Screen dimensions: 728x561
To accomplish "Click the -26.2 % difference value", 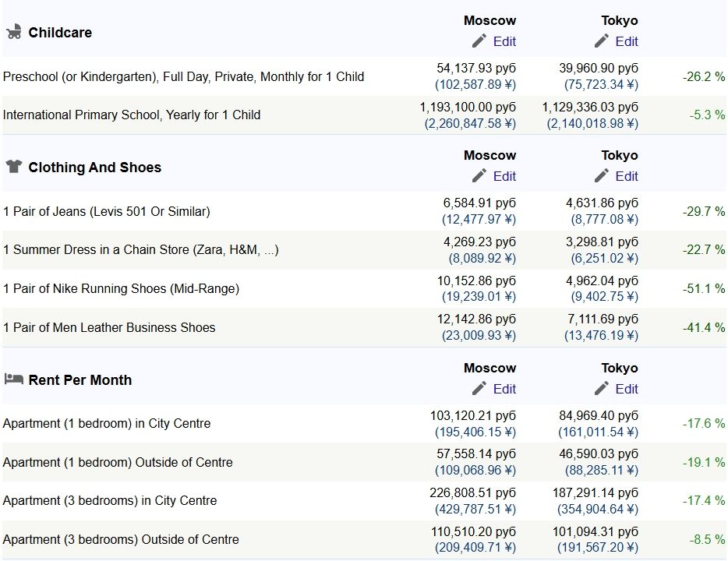I will tap(704, 76).
